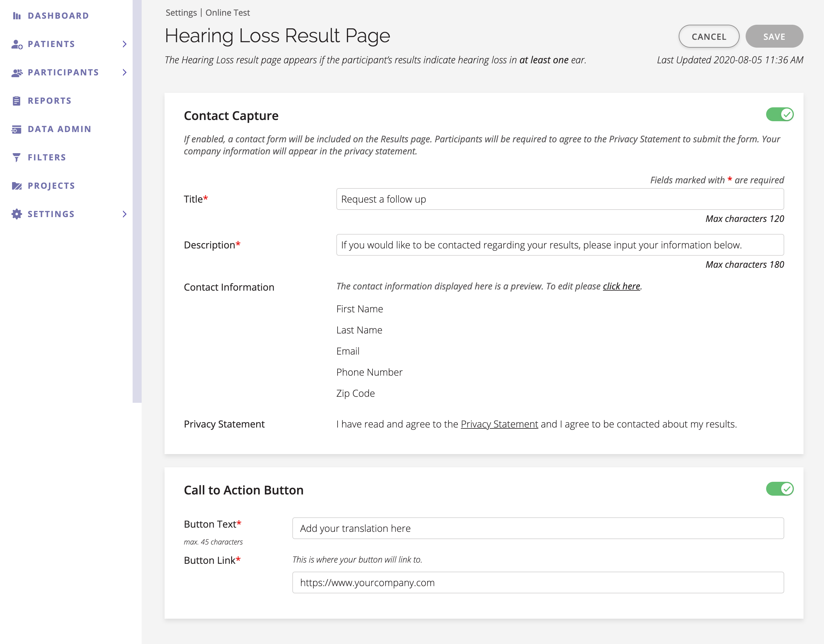Select the 'Zip Code' preview text

pyautogui.click(x=355, y=393)
